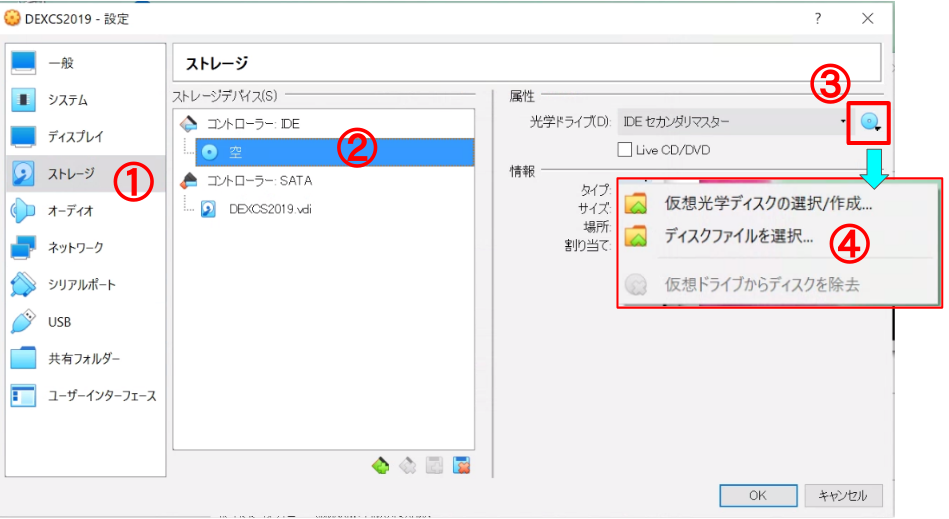Click the remove storage controller icon
The width and height of the screenshot is (949, 519).
click(408, 465)
